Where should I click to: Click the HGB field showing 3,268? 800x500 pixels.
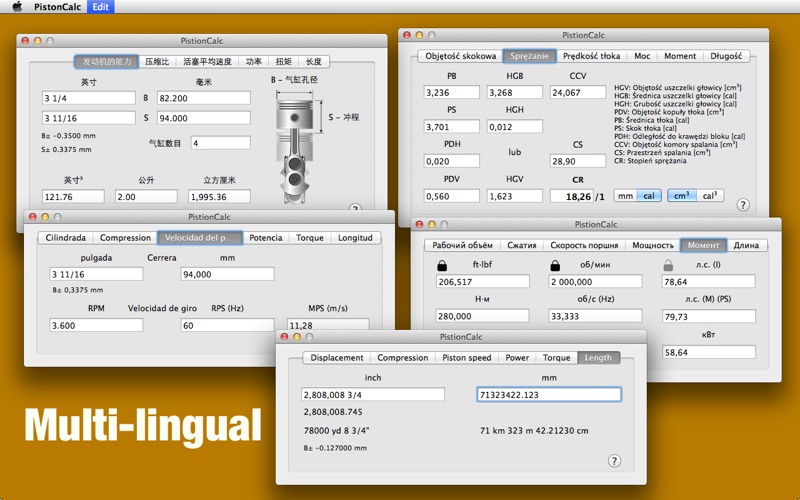click(515, 92)
